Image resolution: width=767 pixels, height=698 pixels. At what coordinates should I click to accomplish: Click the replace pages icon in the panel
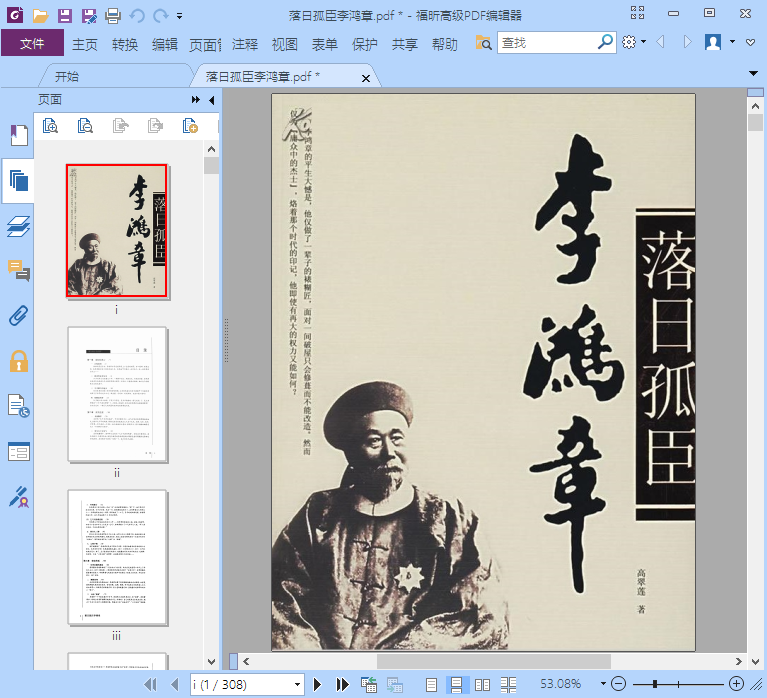click(x=155, y=126)
